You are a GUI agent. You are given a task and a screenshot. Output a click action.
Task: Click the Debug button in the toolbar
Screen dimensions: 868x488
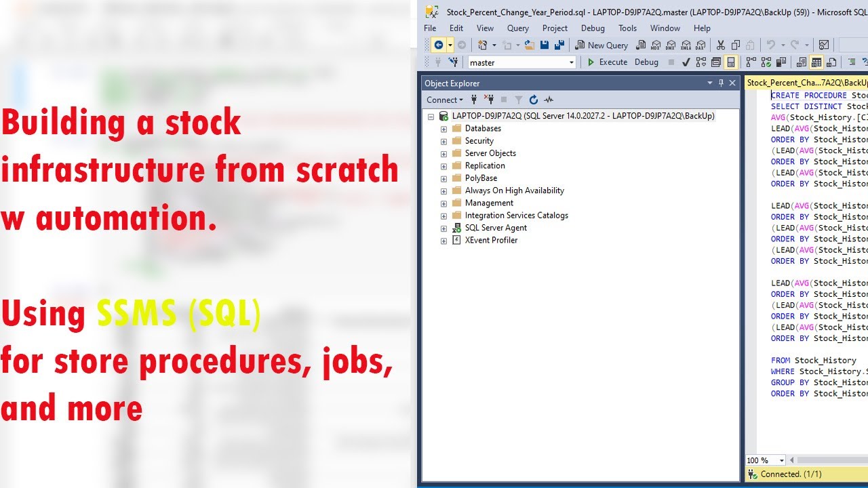[646, 62]
